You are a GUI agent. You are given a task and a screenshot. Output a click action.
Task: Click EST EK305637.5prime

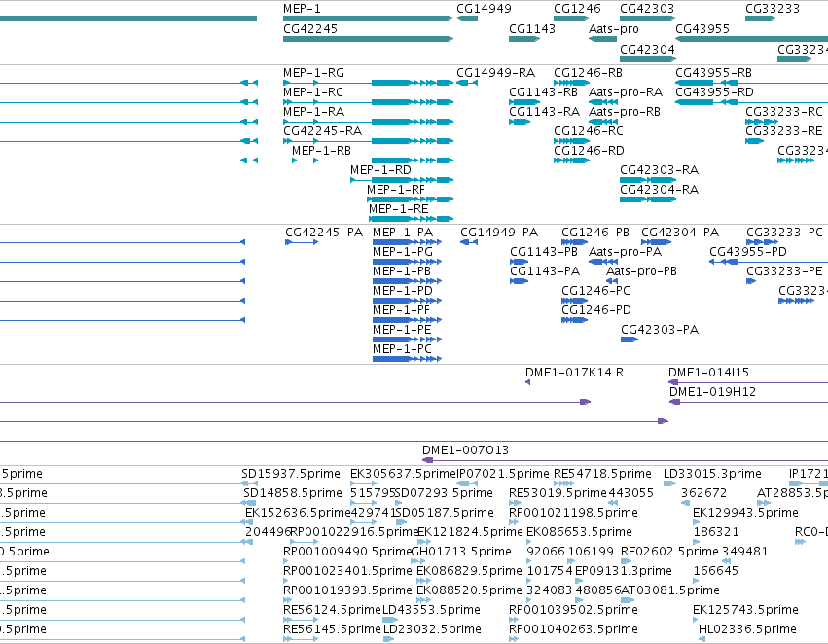click(x=403, y=475)
